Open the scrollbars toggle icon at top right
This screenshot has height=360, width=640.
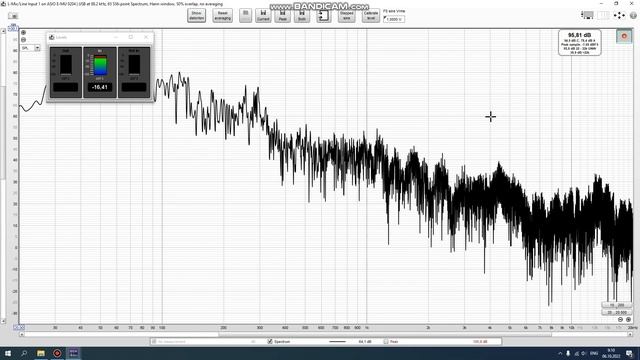587,16
